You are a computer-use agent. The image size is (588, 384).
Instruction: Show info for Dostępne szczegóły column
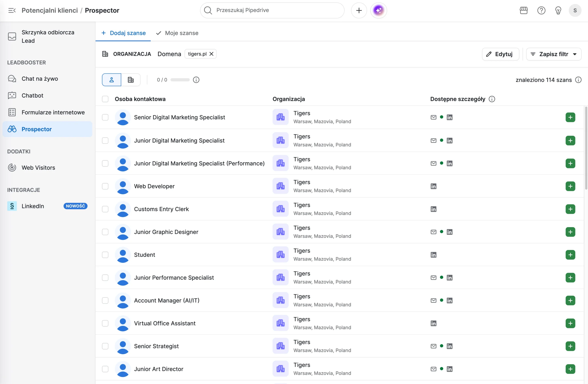pos(492,99)
